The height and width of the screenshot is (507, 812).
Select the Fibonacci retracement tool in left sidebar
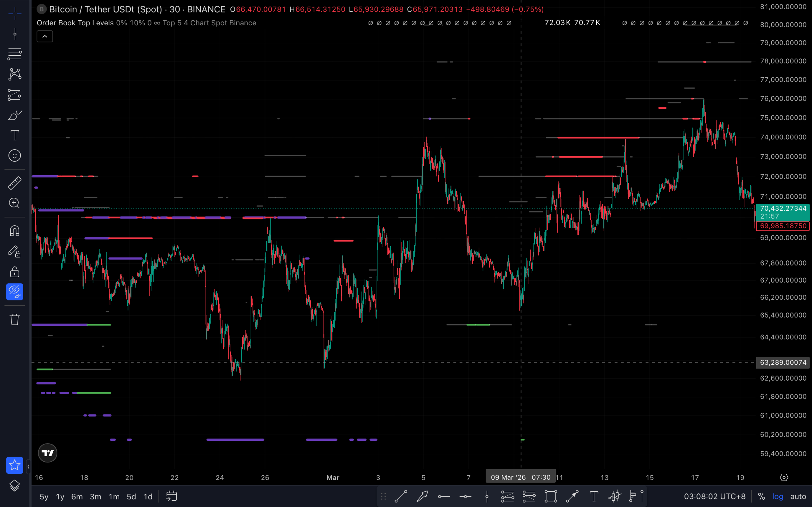pos(14,54)
